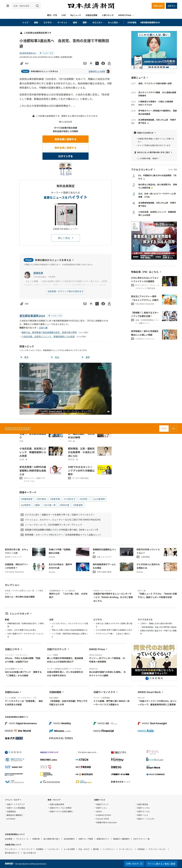The width and height of the screenshot is (182, 868).
Task: Toggle フォローする beside lower 東京都知事選挙2024 heading
Action: click(55, 316)
